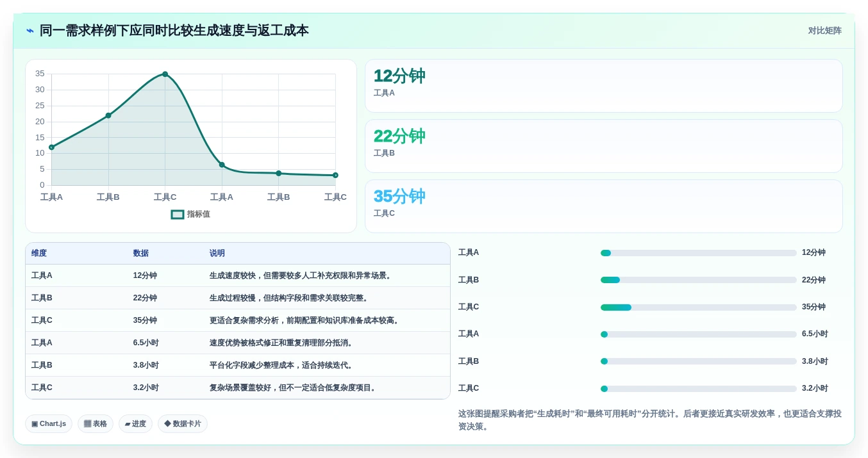Image resolution: width=868 pixels, height=458 pixels.
Task: Click the 维度 column header
Action: (39, 254)
